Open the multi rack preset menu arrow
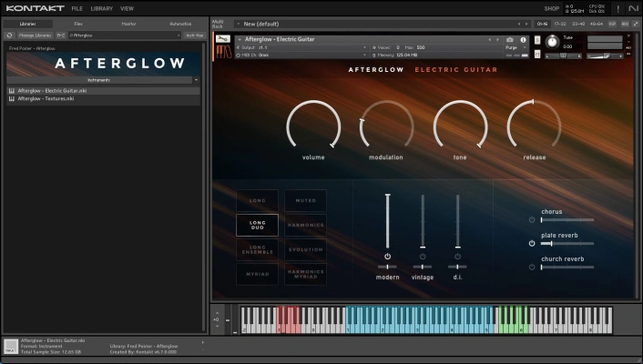643x364 pixels. coord(238,24)
